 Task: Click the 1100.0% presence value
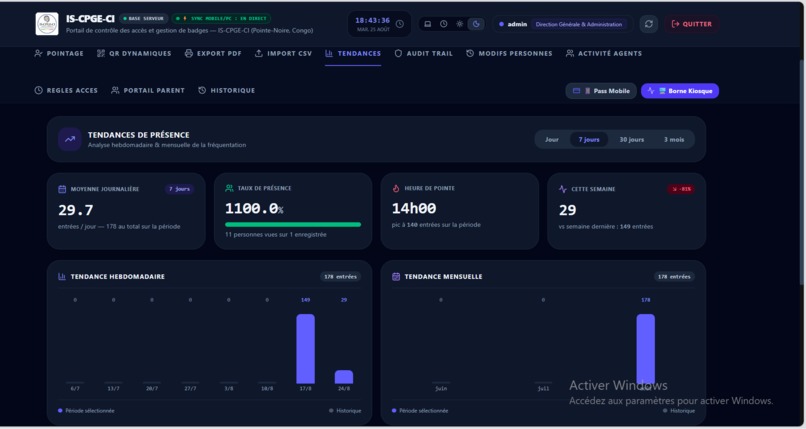(254, 209)
